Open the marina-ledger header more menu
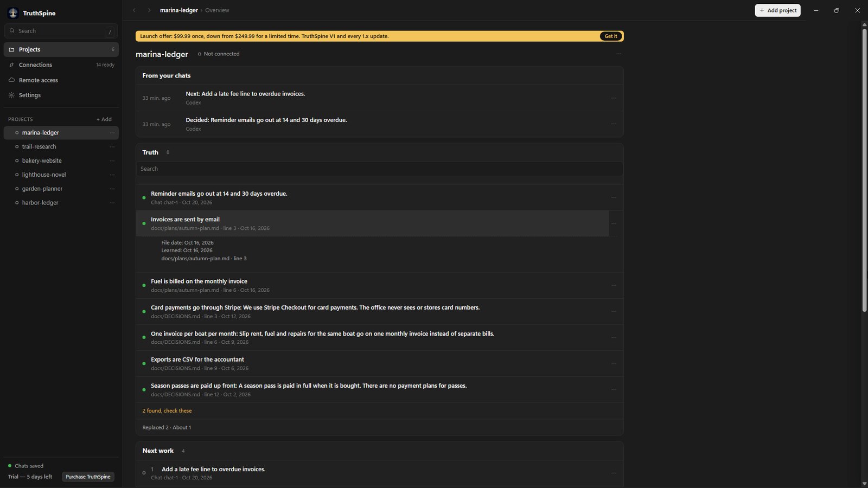This screenshot has height=488, width=868. [x=618, y=54]
